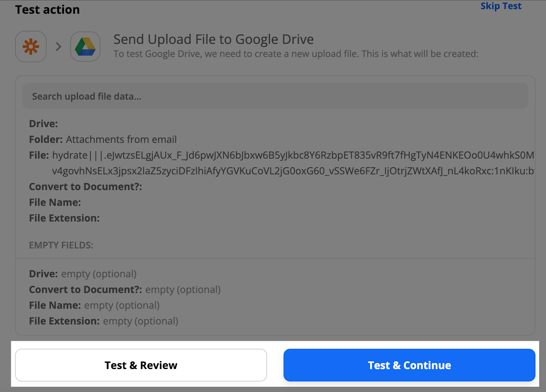Click the Test & Continue button
546x392 pixels.
(x=409, y=365)
